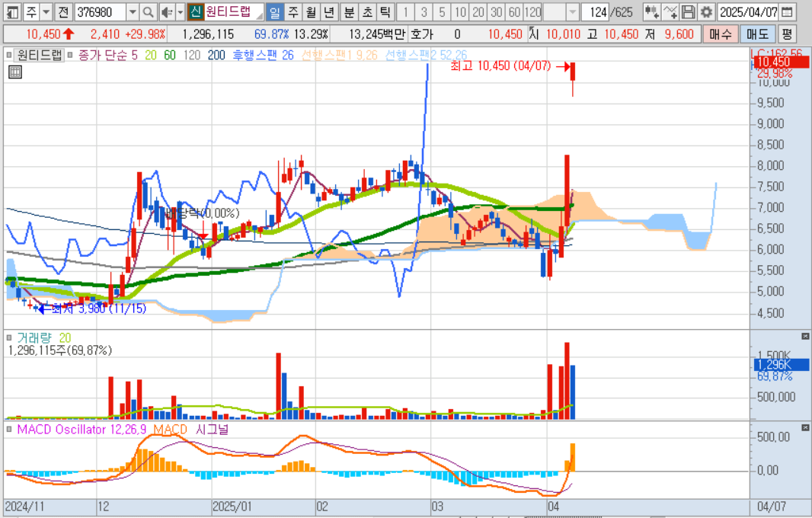Click the moving average 20 legend label
This screenshot has width=812, height=518.
point(151,55)
